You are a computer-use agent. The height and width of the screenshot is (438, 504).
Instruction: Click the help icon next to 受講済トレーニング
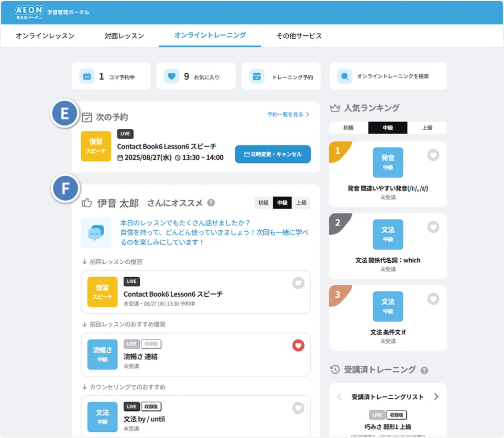click(x=424, y=370)
